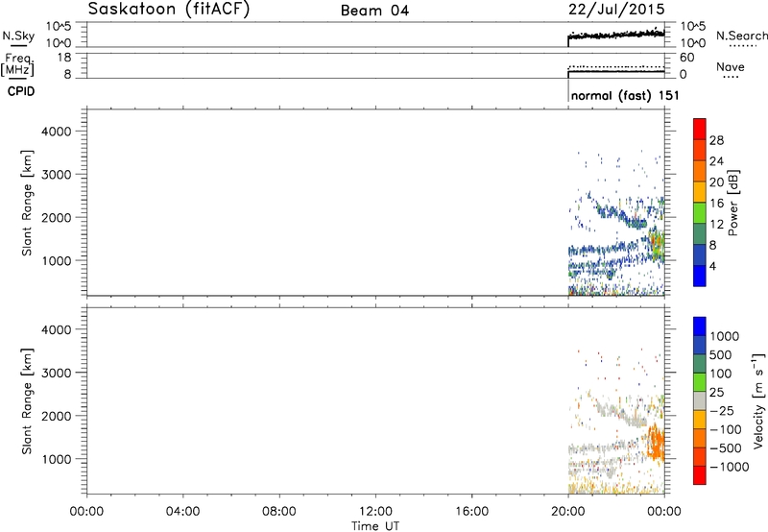768x532 pixels.
Task: Click the '18' frequency axis value
Action: 64,58
